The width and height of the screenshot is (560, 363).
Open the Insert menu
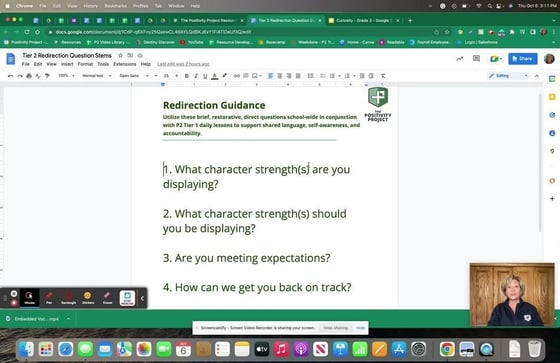click(x=67, y=64)
